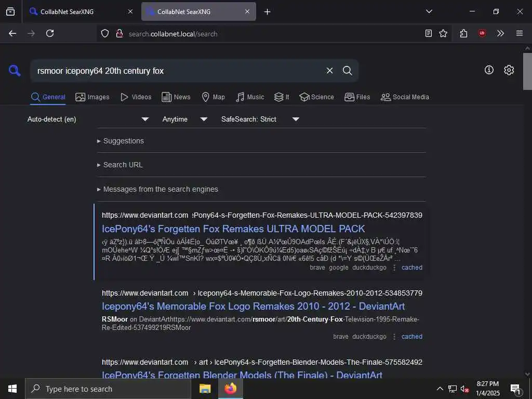Open the Auto-detect (en) language dropdown
Screen dimensions: 532x399
pyautogui.click(x=88, y=119)
